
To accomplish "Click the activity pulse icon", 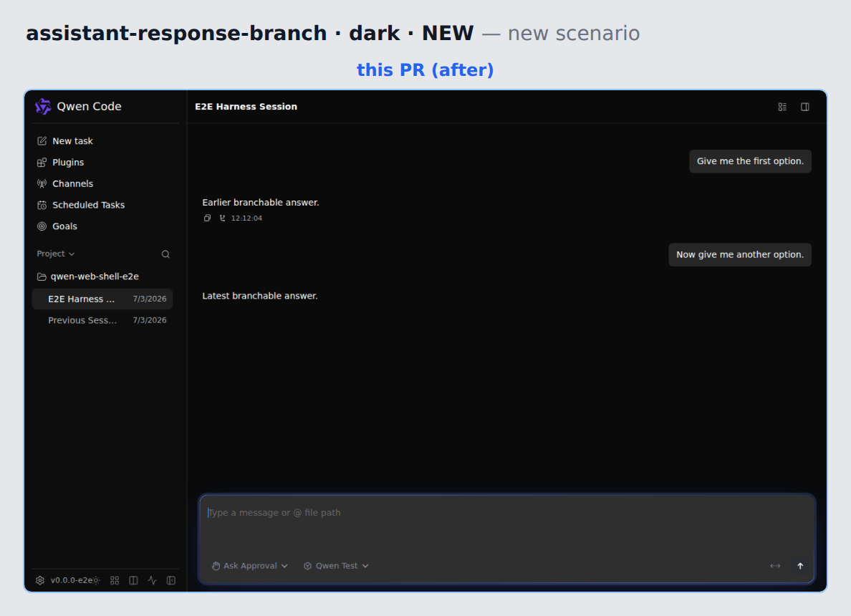I will tap(153, 580).
